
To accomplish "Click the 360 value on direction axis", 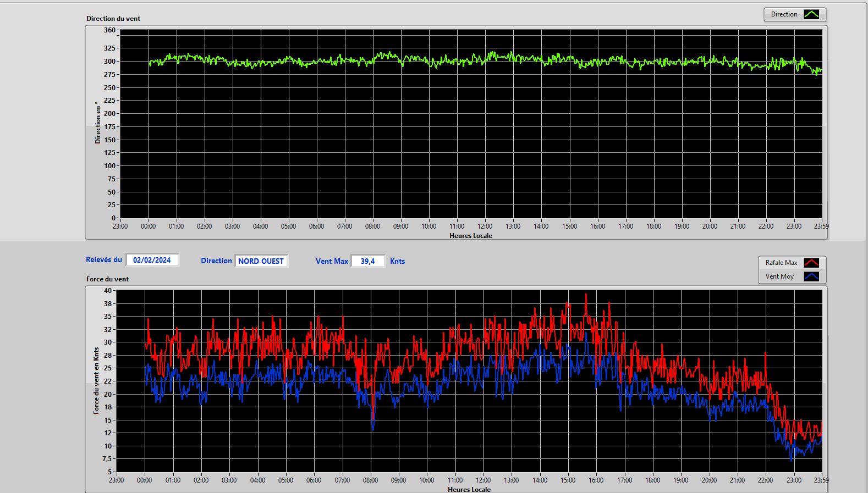I will point(109,30).
